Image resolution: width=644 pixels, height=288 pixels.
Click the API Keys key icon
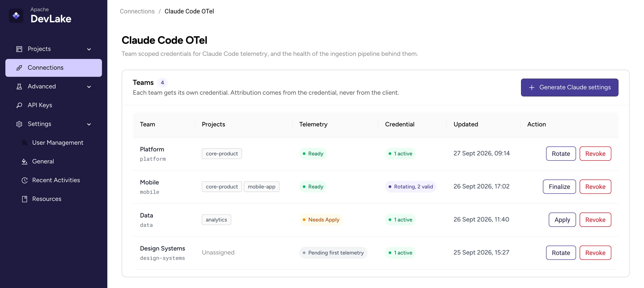point(19,105)
